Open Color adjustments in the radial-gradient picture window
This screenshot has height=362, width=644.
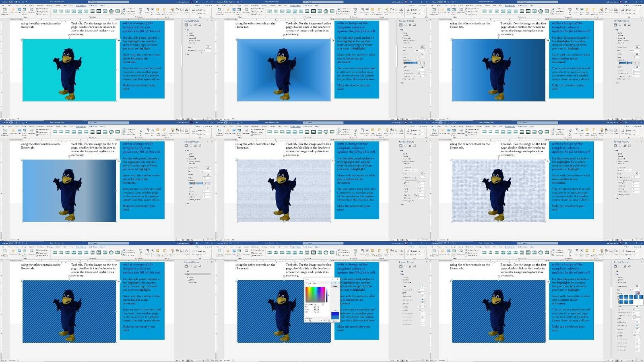[x=234, y=11]
